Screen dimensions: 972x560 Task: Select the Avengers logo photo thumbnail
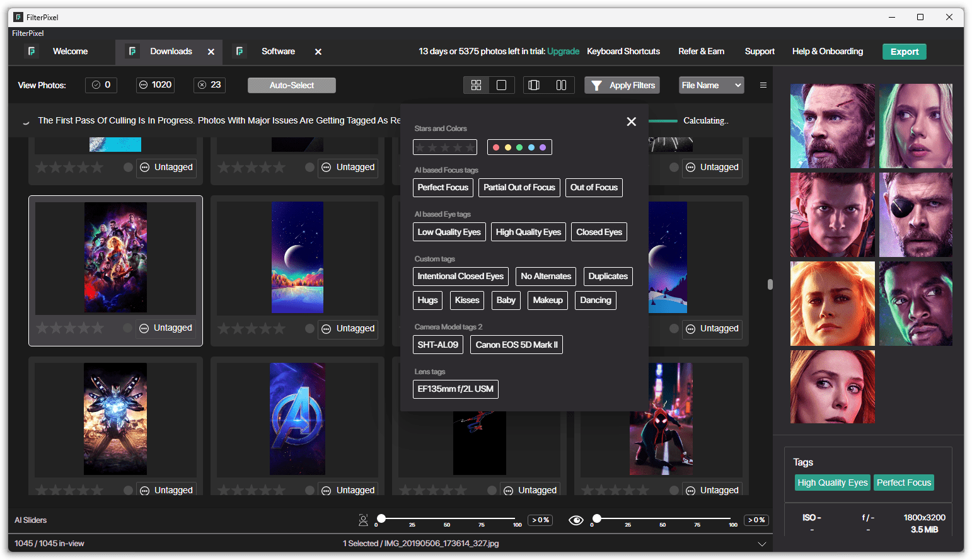(298, 419)
